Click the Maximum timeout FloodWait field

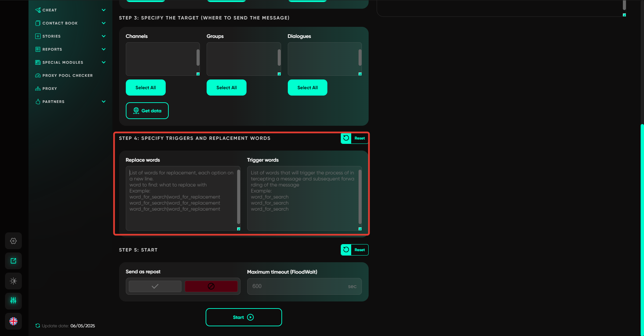[299, 286]
